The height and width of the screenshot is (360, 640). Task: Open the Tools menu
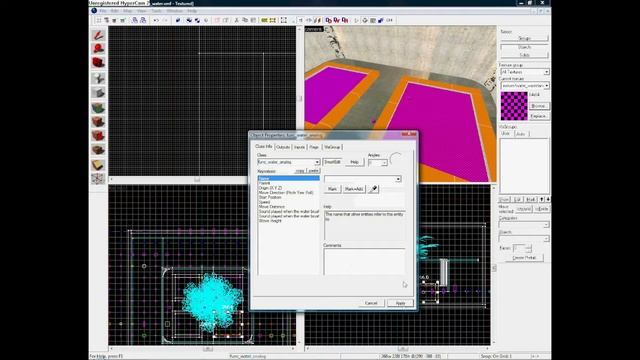coord(156,11)
